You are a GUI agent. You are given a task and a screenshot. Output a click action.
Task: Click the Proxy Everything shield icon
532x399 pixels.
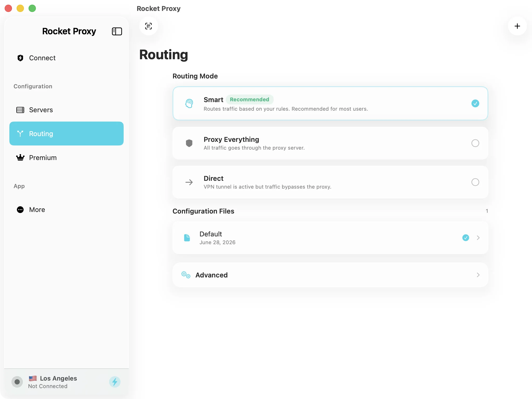point(189,143)
